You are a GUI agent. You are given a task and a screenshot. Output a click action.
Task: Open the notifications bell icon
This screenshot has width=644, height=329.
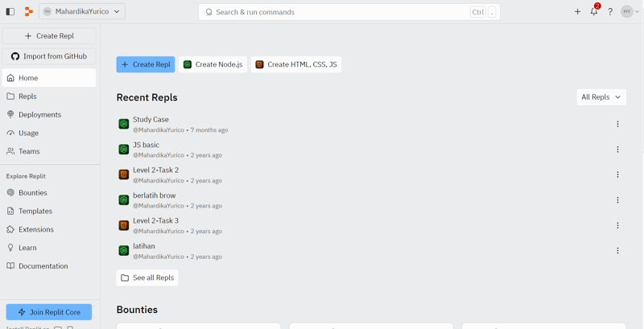(594, 11)
